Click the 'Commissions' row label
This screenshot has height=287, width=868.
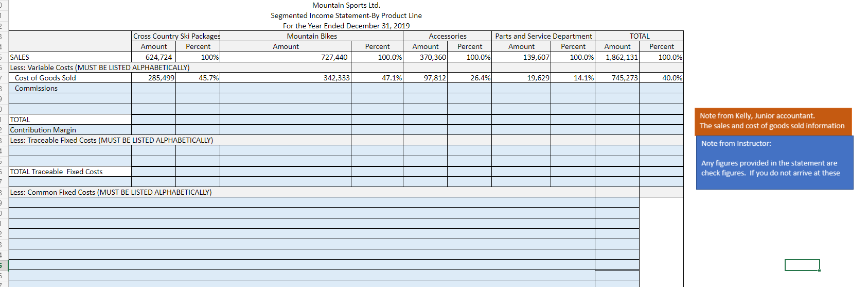point(36,88)
